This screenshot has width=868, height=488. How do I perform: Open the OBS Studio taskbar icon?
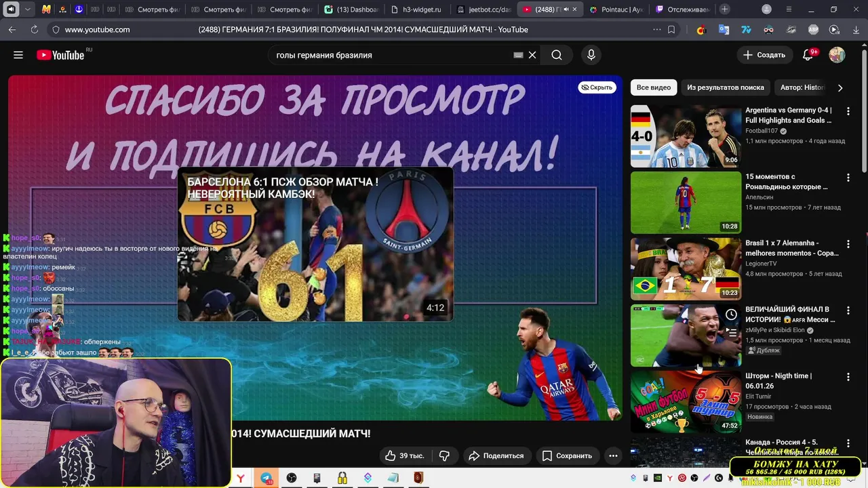tap(292, 478)
